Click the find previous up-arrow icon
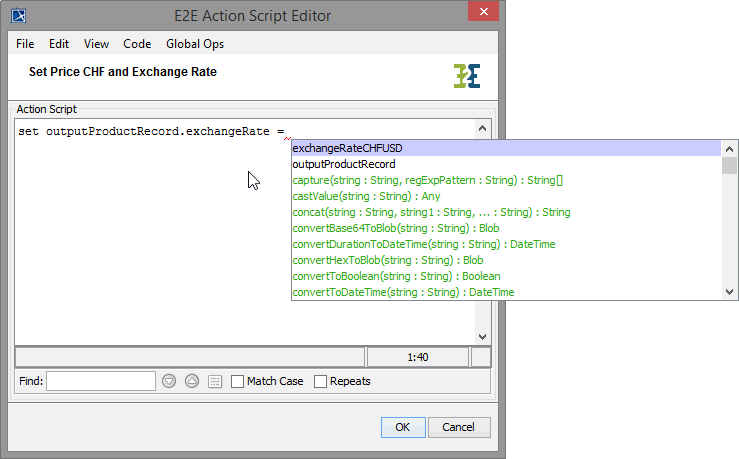739x459 pixels. pyautogui.click(x=192, y=381)
